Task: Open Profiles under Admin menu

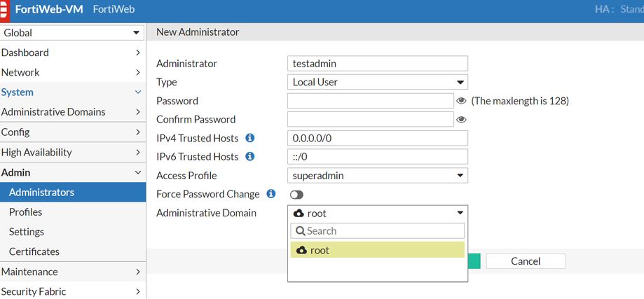Action: 26,212
